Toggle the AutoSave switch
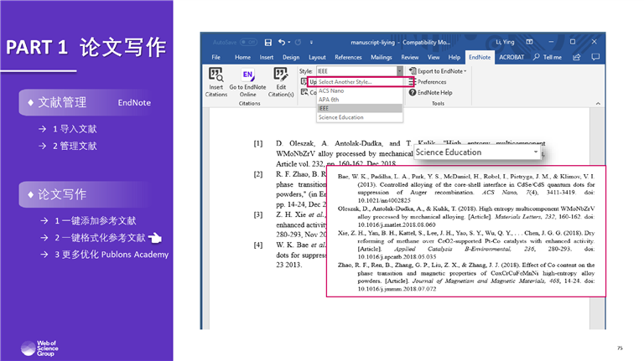Image resolution: width=644 pixels, height=361 pixels. click(x=248, y=42)
